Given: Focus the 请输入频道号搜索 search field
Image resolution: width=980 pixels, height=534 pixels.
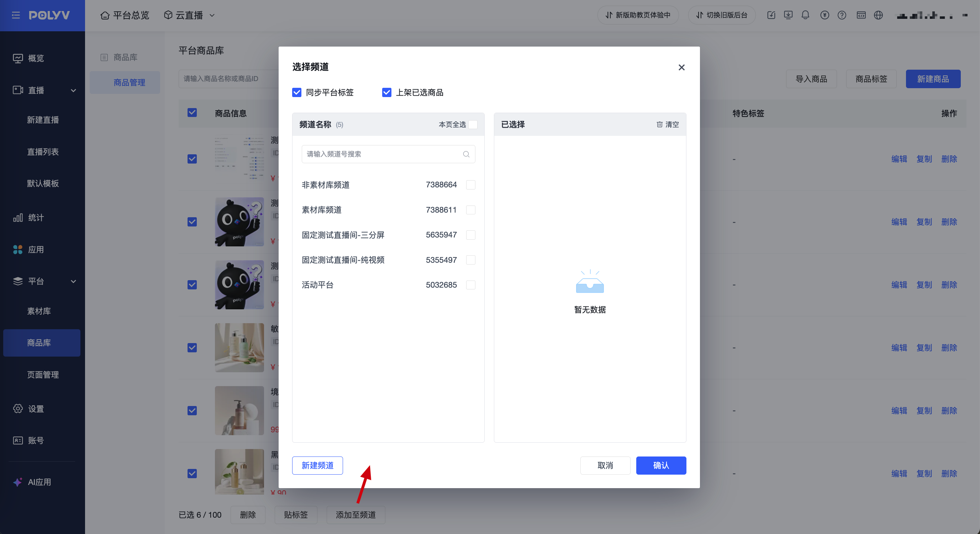Looking at the screenshot, I should click(388, 154).
